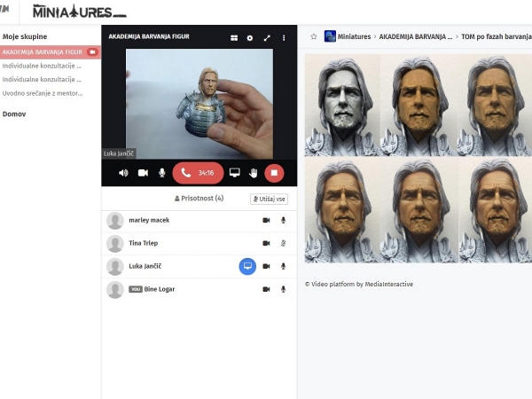Toggle your camera in the call bar
Viewport: 532px width, 399px height.
[x=142, y=173]
